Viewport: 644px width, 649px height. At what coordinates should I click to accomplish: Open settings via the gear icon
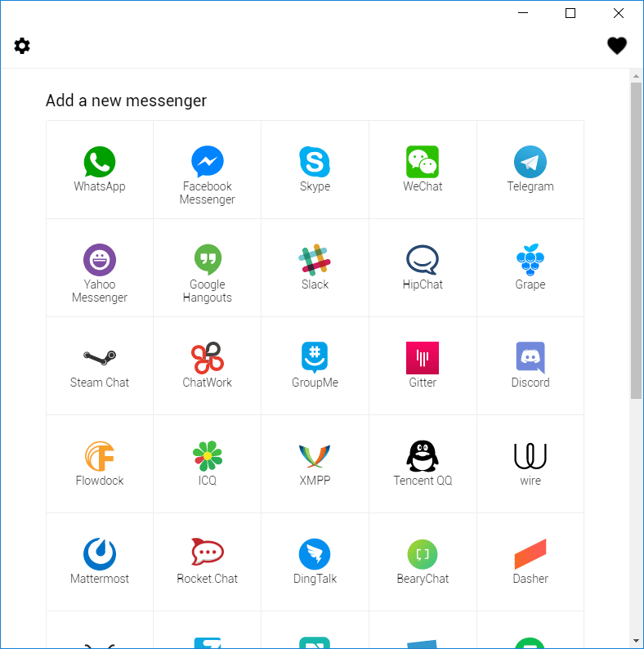tap(22, 46)
